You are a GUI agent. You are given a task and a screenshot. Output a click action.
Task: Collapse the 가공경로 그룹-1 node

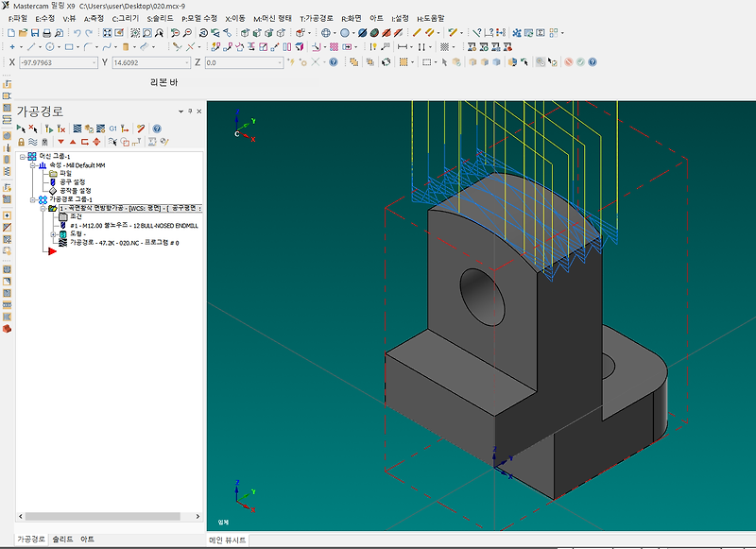point(32,199)
